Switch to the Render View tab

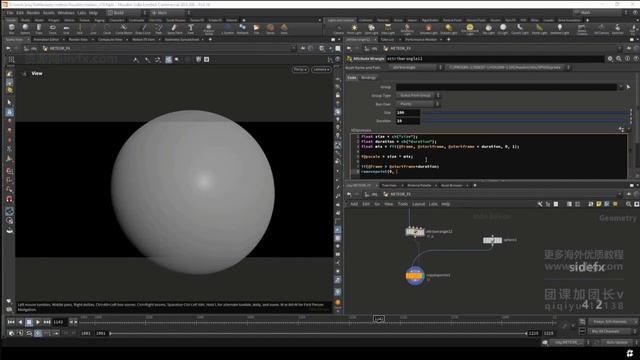click(78, 40)
